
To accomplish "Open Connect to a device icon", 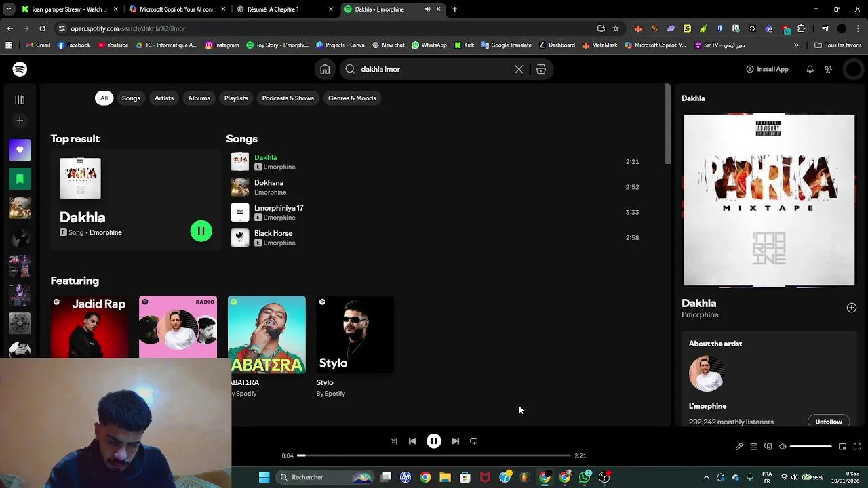I will point(768,447).
